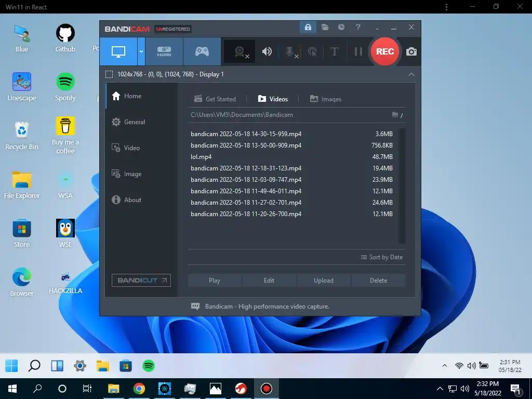Open the Store desktop icon
This screenshot has width=532, height=399.
[x=22, y=233]
